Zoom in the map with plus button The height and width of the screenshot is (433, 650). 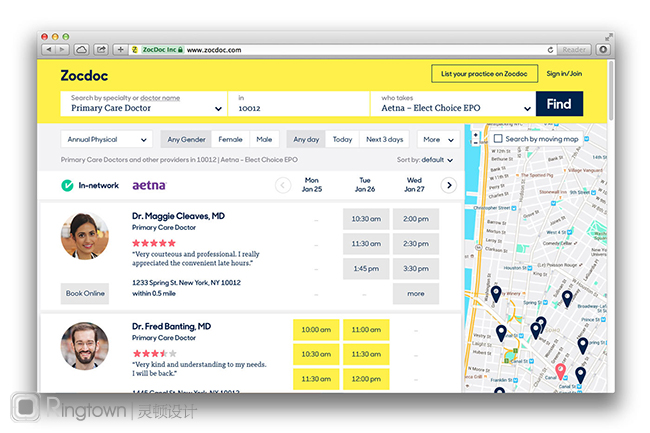[x=475, y=135]
